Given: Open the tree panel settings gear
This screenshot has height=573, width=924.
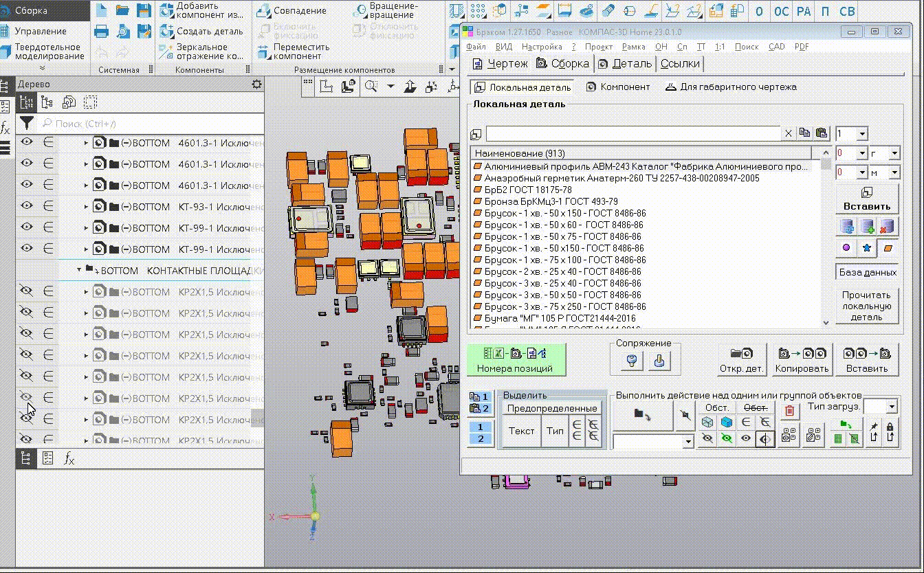Looking at the screenshot, I should [256, 84].
